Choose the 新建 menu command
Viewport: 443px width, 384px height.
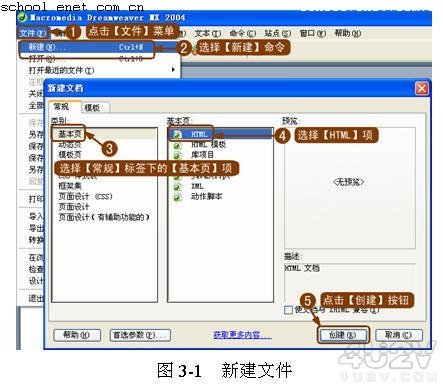point(87,47)
